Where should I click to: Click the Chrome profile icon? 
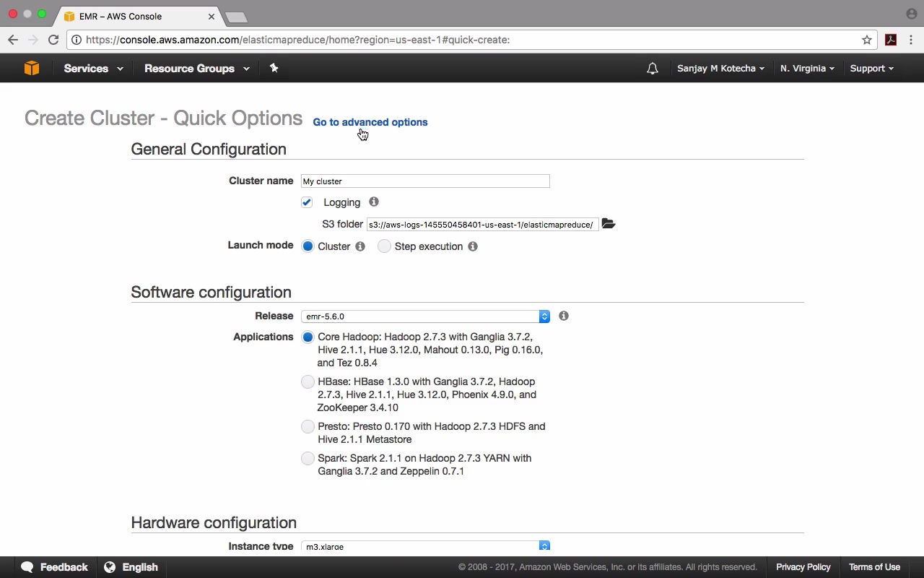911,14
